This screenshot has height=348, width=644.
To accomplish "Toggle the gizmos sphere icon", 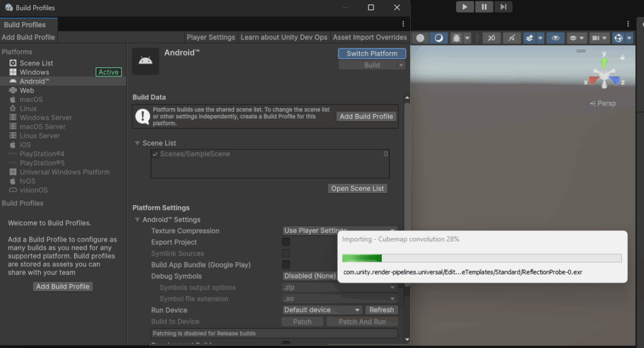I will [x=618, y=38].
